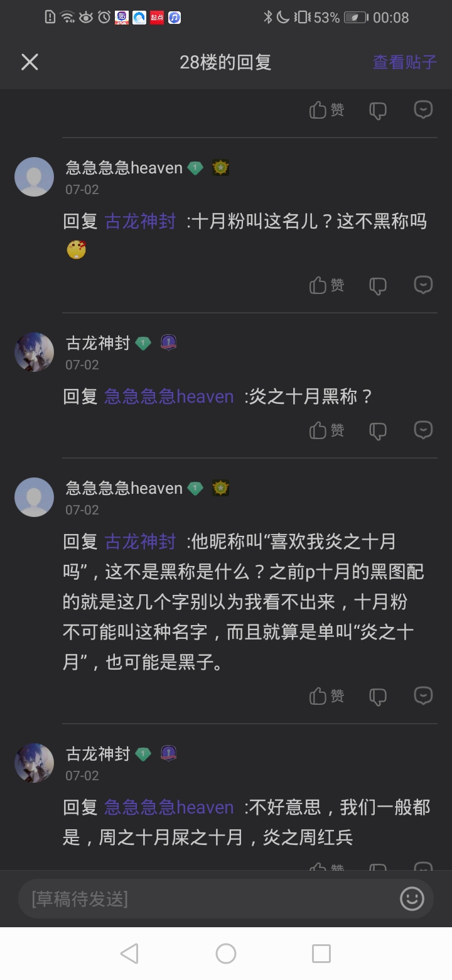Image resolution: width=452 pixels, height=980 pixels.
Task: Open 查看贴子 link
Action: (404, 62)
